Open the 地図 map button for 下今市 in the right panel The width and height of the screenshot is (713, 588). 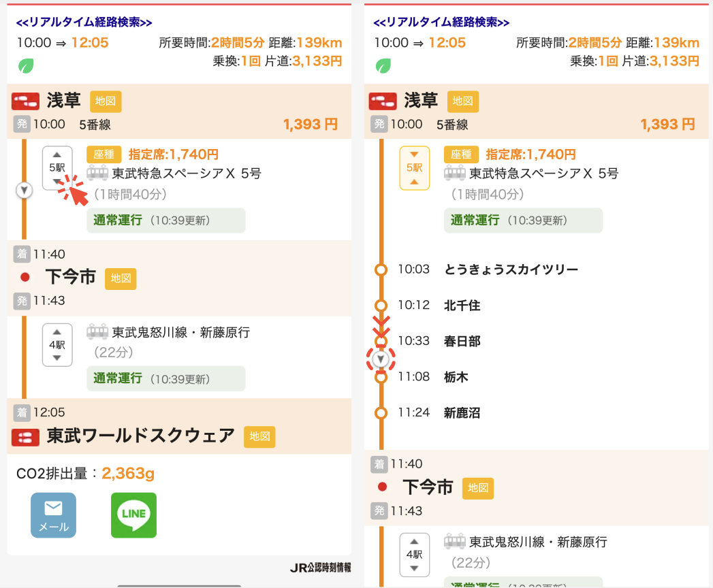[x=478, y=488]
